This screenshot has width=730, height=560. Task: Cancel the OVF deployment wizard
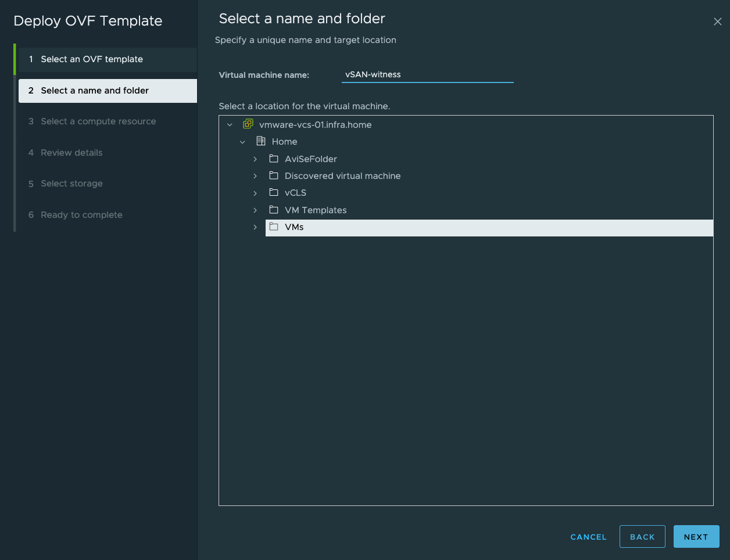588,537
